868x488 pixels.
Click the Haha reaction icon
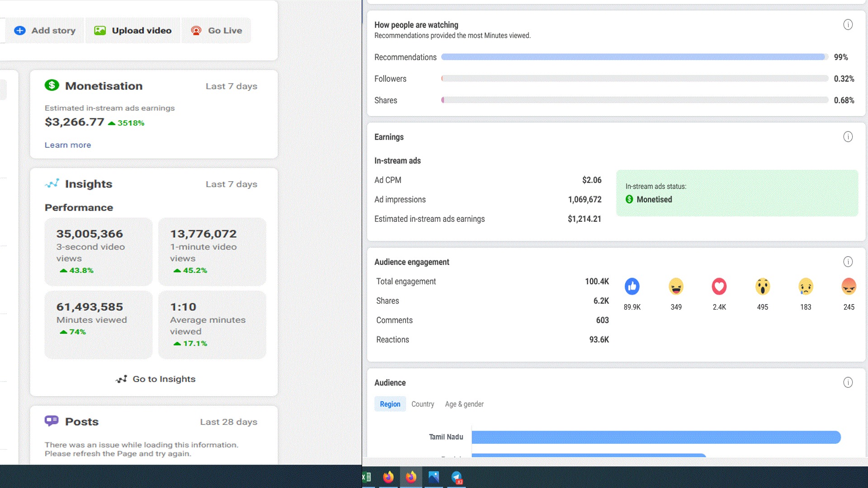676,286
